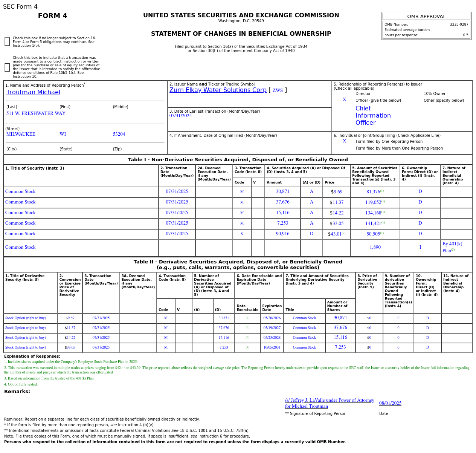Open the Troutman Michael reporting person link
The height and width of the screenshot is (453, 476).
point(33,92)
